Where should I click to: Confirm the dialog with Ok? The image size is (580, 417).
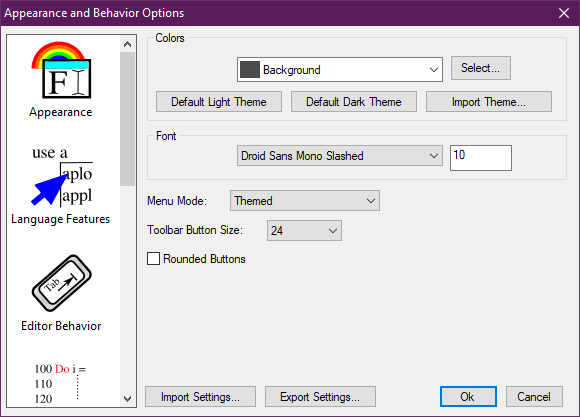click(468, 397)
